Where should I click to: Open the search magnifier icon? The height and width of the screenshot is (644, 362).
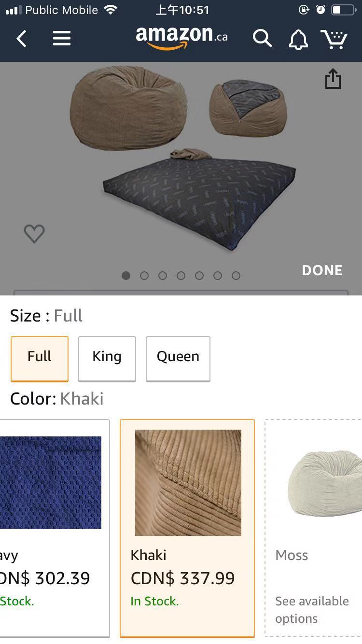(262, 39)
